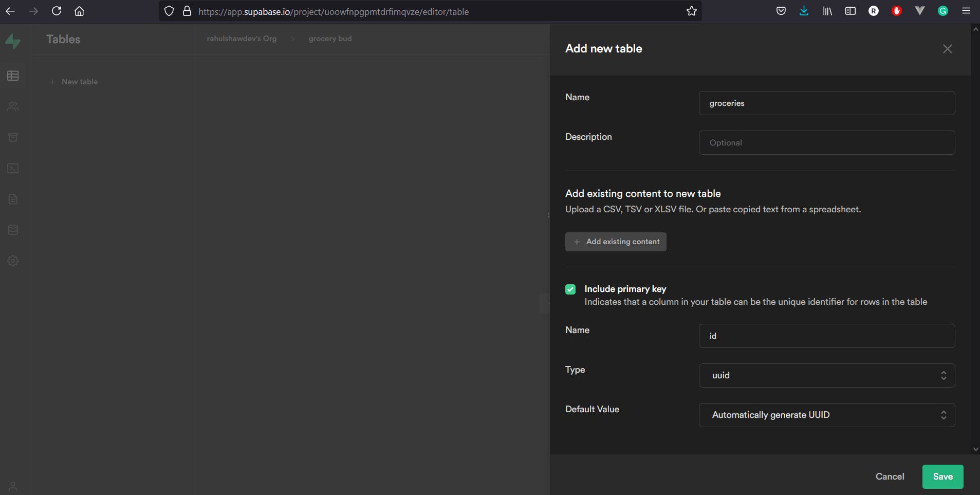Toggle the browser sidebar view icon
This screenshot has width=980, height=495.
[x=850, y=11]
